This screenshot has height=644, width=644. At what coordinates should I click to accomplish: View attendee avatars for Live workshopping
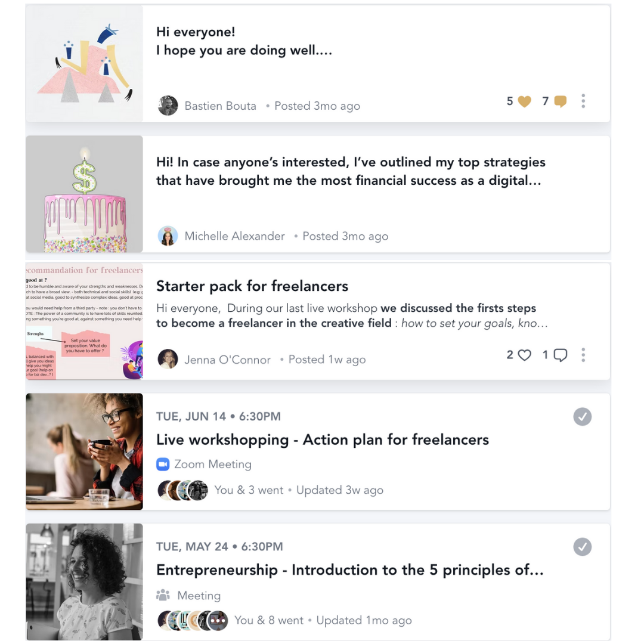[x=183, y=490]
